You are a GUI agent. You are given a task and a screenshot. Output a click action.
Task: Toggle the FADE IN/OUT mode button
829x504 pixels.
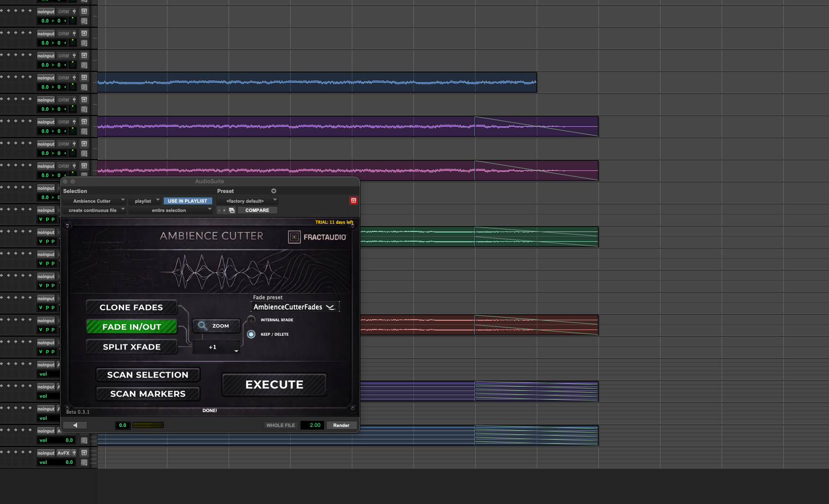131,327
